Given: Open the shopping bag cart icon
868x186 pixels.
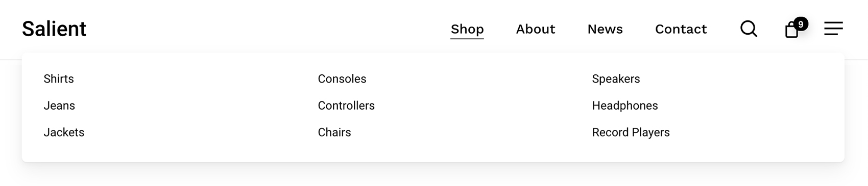Looking at the screenshot, I should point(791,30).
